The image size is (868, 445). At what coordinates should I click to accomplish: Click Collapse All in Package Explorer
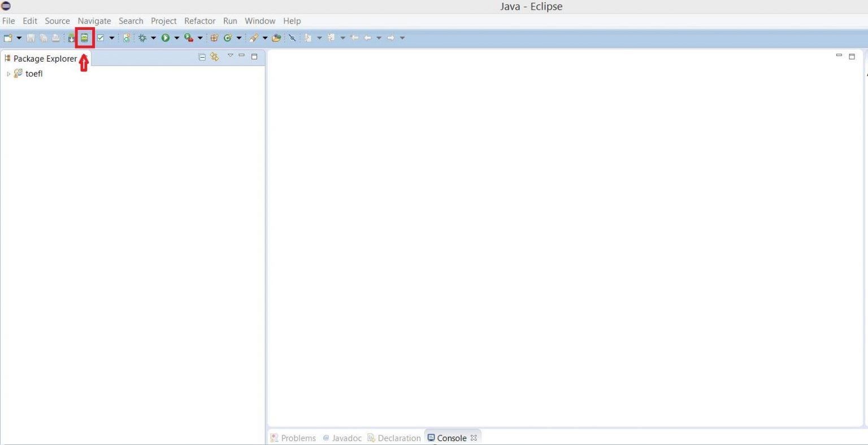pyautogui.click(x=202, y=57)
